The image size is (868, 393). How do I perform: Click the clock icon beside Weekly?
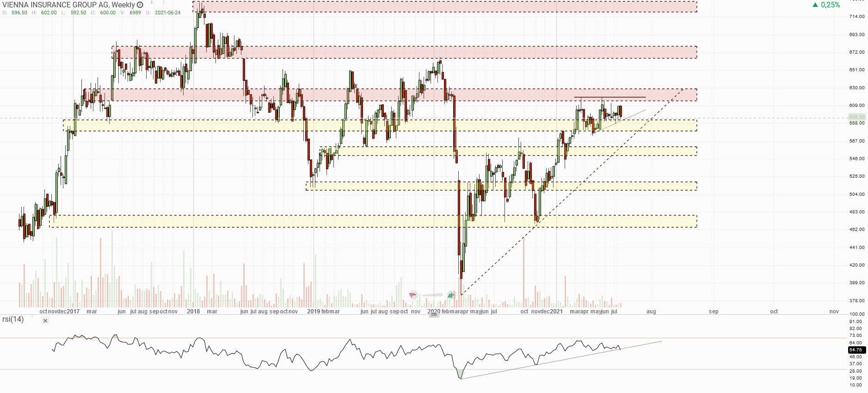pyautogui.click(x=140, y=5)
